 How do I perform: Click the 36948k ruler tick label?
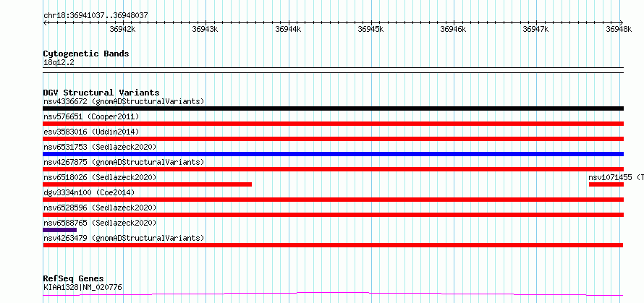point(619,29)
